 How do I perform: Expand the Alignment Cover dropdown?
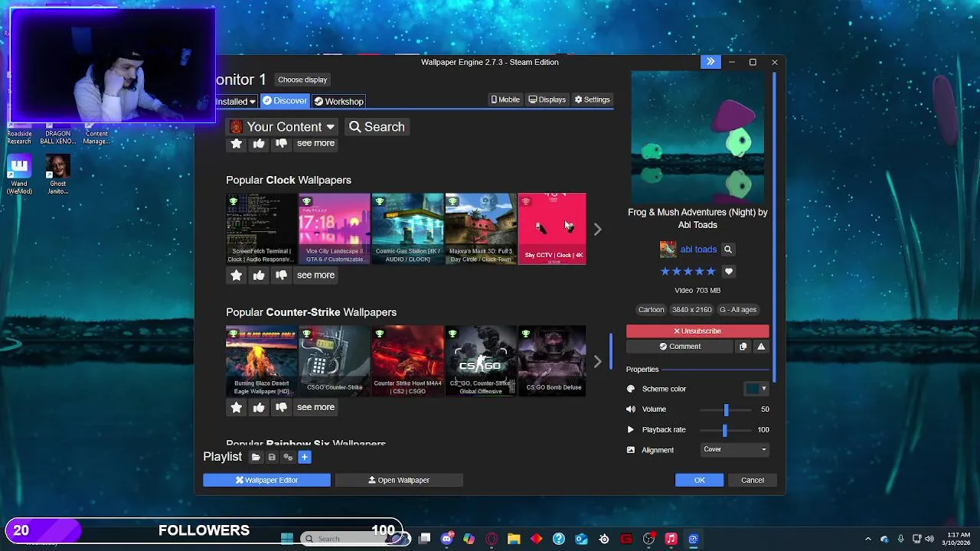[x=735, y=450]
